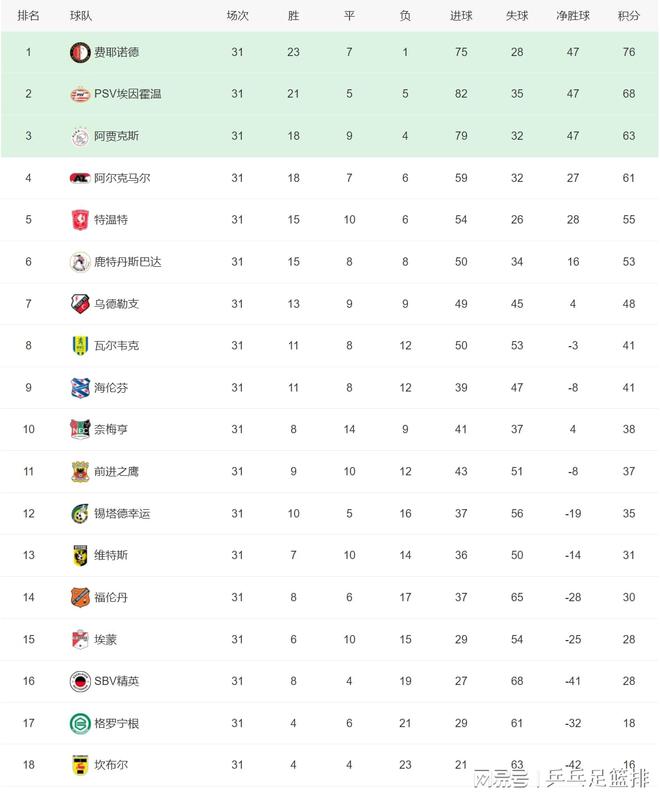Select the 锡塔德幸运 table row name
The height and width of the screenshot is (797, 660).
pos(122,514)
